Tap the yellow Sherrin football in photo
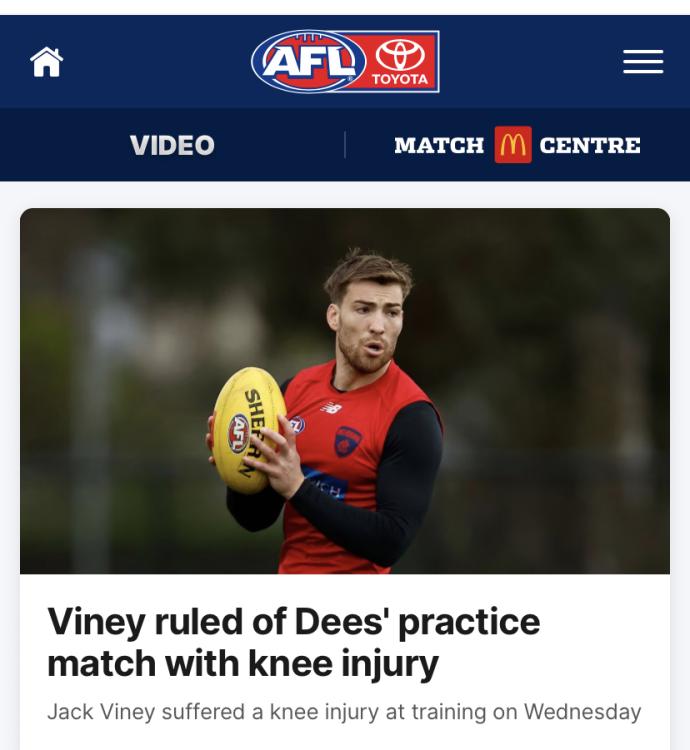This screenshot has height=750, width=690. [249, 430]
